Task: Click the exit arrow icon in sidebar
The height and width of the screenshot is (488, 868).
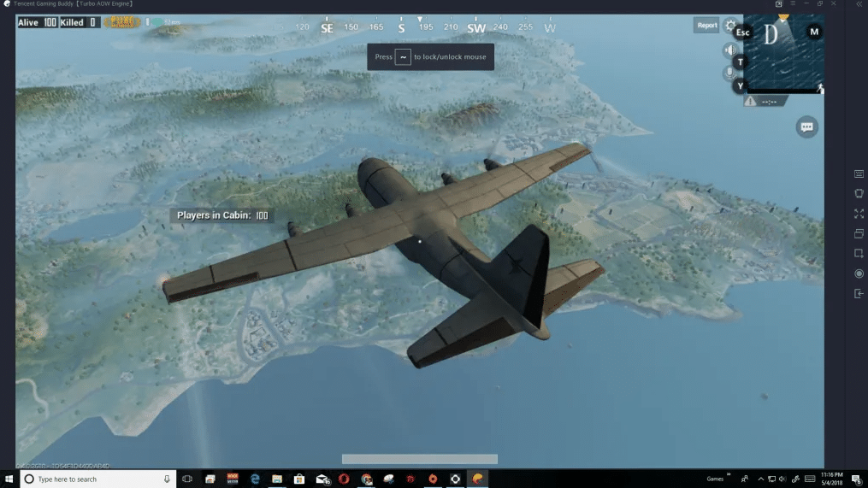Action: (x=859, y=293)
